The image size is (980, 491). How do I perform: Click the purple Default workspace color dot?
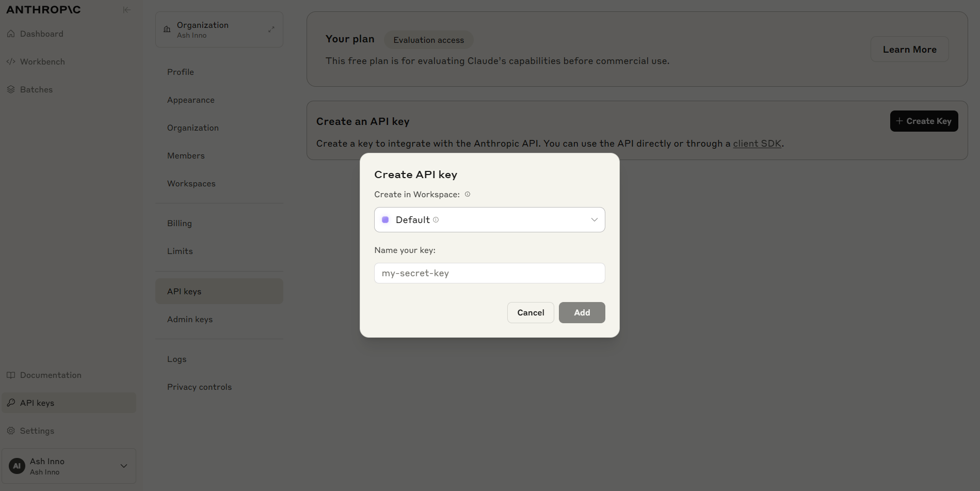tap(385, 219)
